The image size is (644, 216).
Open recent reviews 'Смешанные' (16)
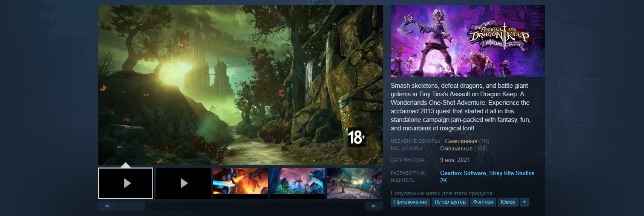click(x=461, y=141)
